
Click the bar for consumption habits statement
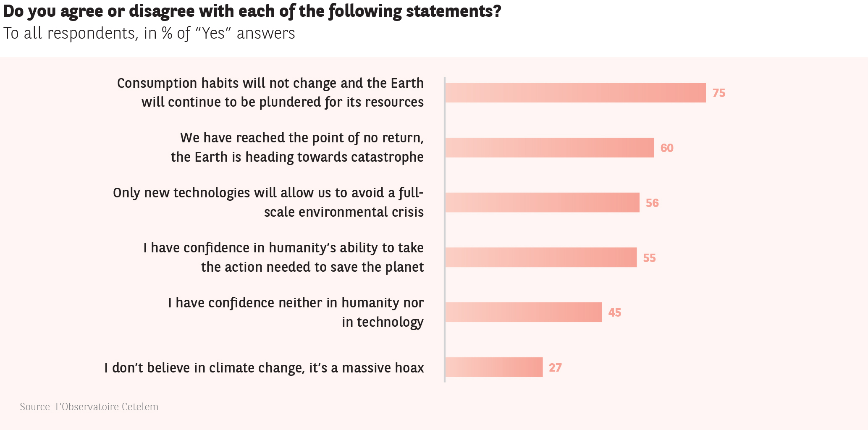pos(575,93)
